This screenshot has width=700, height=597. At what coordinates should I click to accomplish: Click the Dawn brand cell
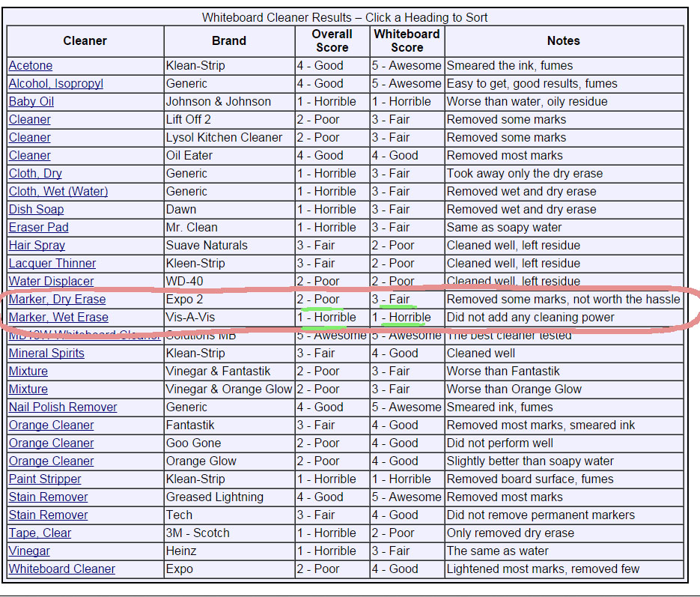(x=229, y=210)
